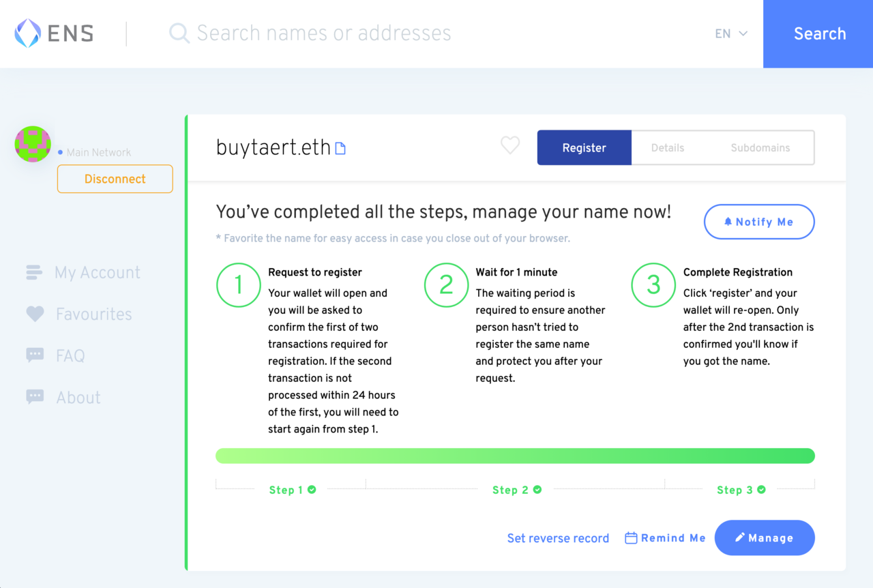Click the Manage button
The image size is (873, 588).
tap(765, 538)
